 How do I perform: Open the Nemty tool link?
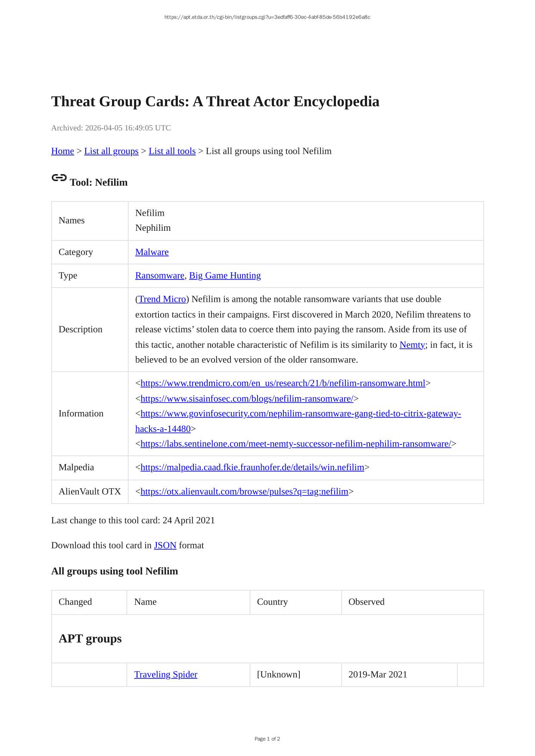pyautogui.click(x=412, y=345)
